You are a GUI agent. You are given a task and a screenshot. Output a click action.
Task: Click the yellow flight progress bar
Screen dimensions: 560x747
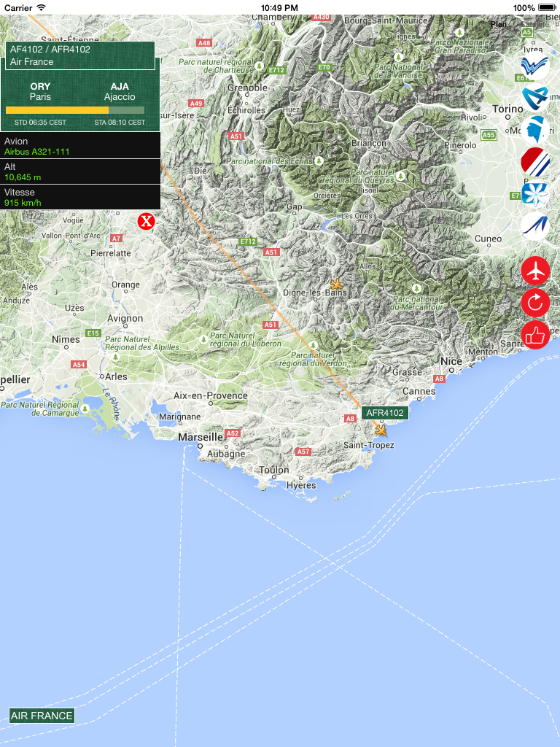75,110
